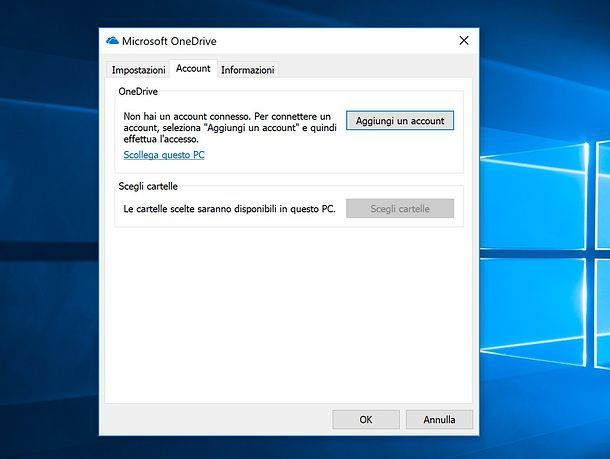Select the Account tab
This screenshot has width=610, height=459.
193,68
